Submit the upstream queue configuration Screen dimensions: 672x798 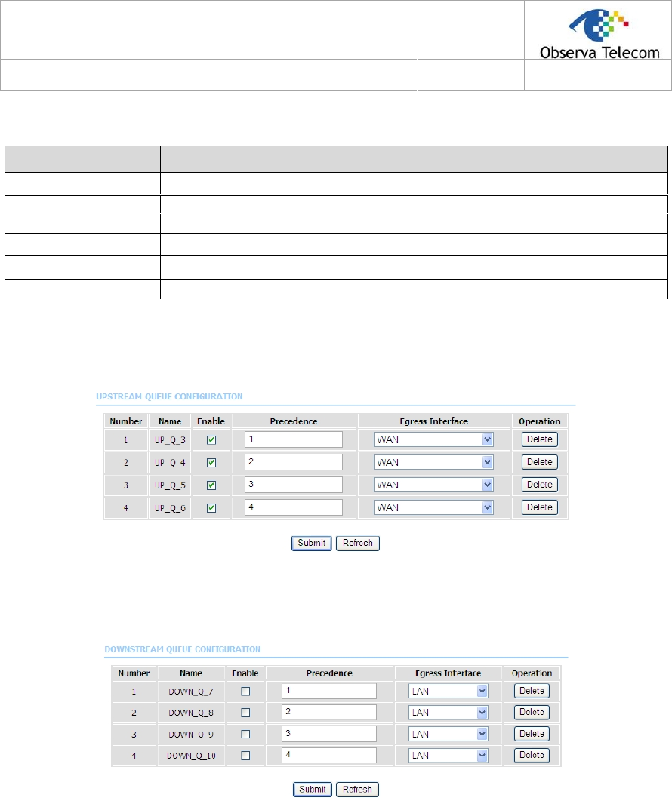pyautogui.click(x=312, y=543)
